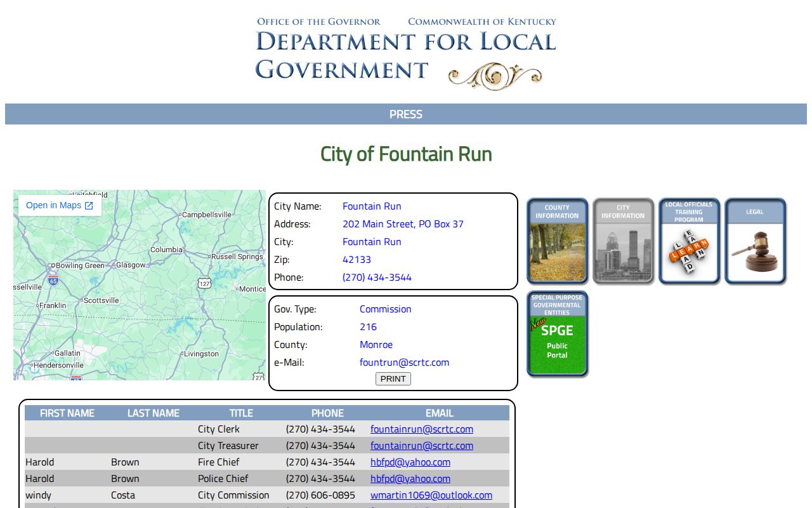Click the EMAIL column header
This screenshot has width=812, height=508.
point(440,413)
